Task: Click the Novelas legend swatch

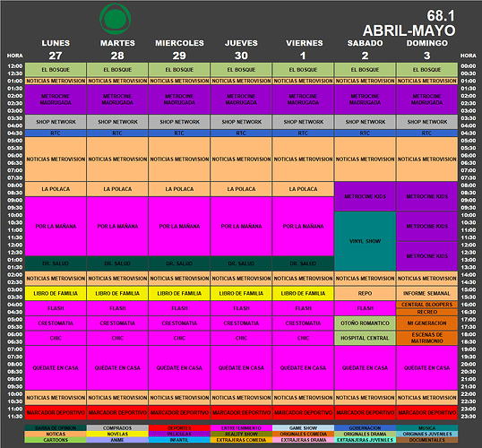Action: (x=117, y=434)
